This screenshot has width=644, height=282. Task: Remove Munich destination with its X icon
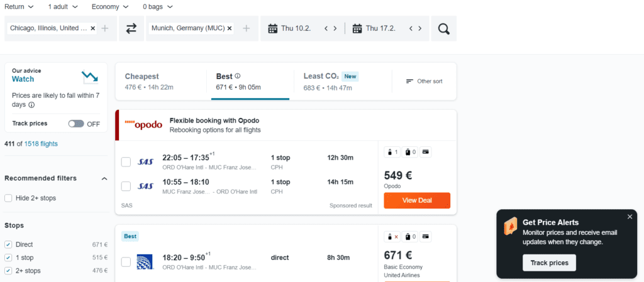230,28
